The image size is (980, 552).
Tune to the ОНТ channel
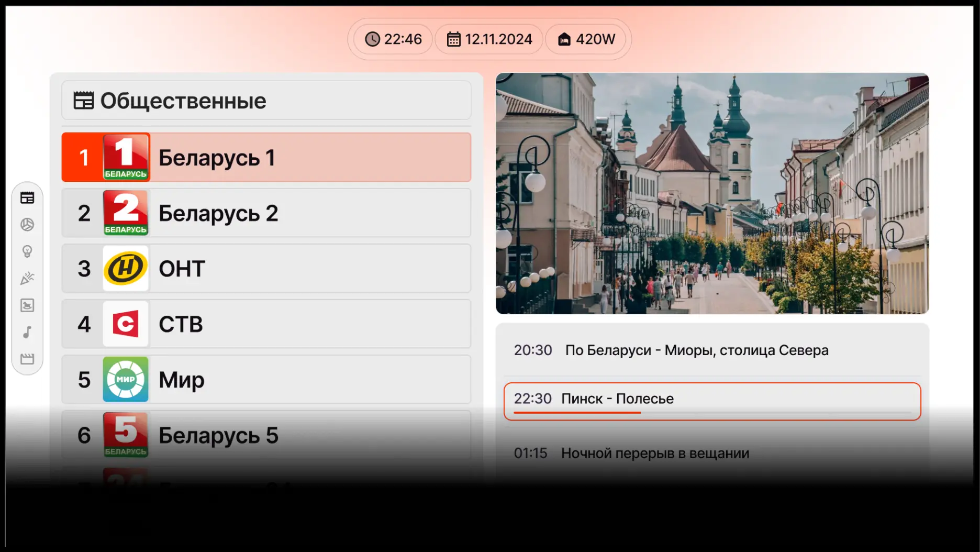(266, 269)
